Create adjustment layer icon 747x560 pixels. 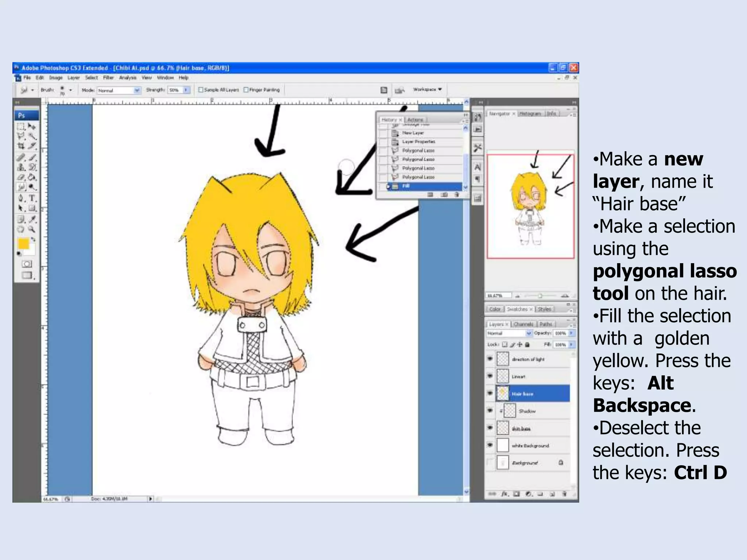[x=529, y=494]
